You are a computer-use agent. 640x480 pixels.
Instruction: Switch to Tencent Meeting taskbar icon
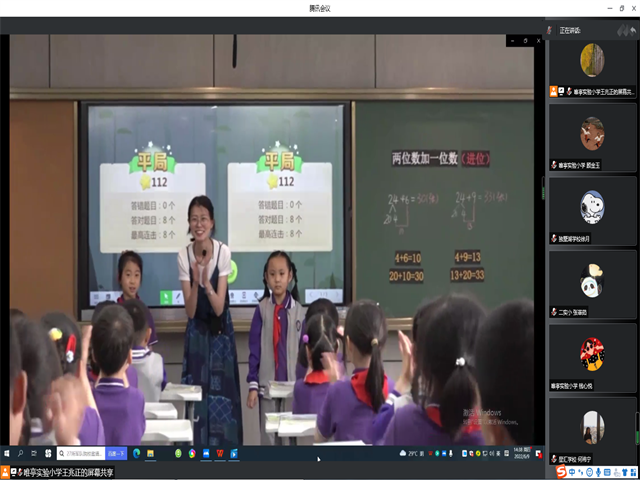pos(206,453)
